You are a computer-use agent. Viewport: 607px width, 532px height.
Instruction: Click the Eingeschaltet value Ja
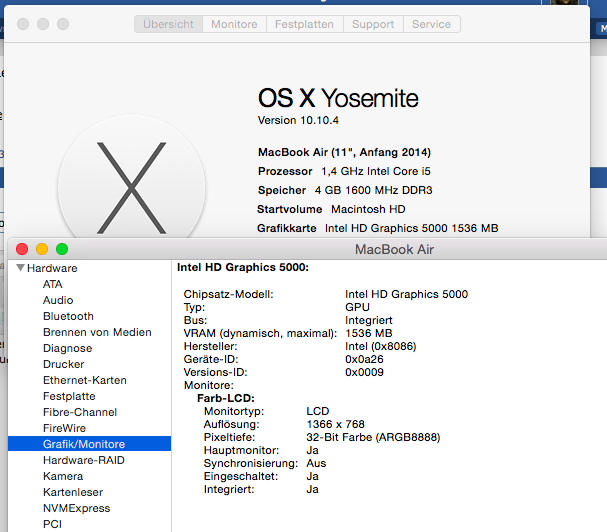tap(312, 476)
